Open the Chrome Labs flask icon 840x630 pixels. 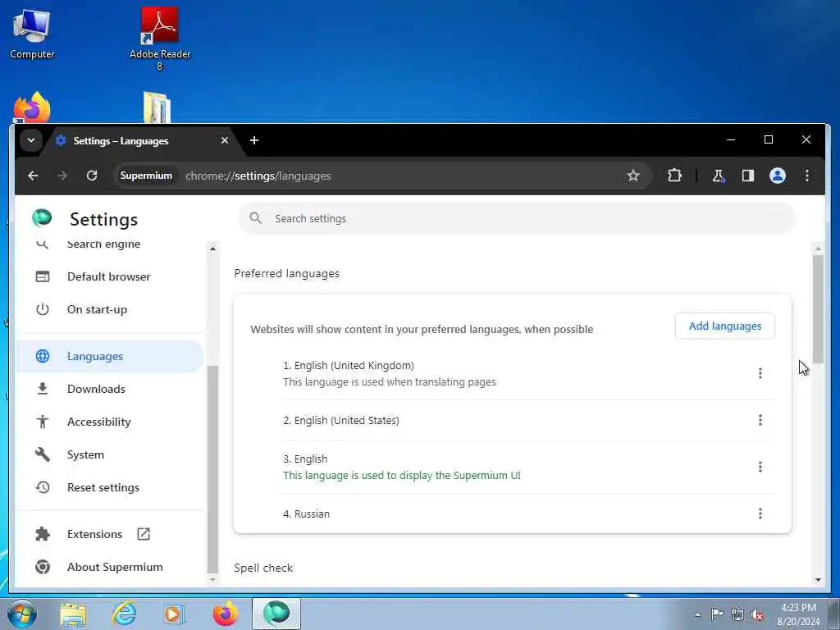tap(719, 176)
